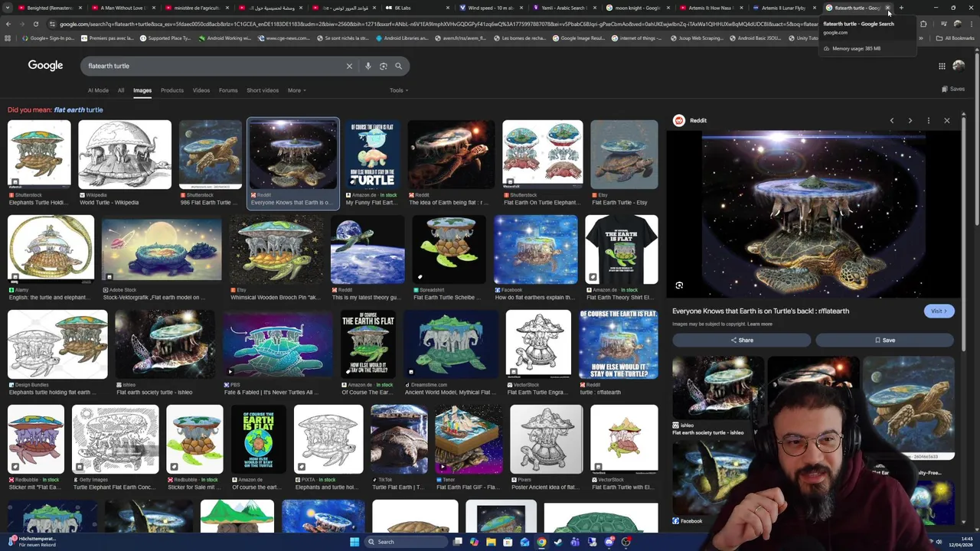Viewport: 980px width, 551px height.
Task: Open the 'Flat Earth Turtle - Etsy' thumbnail
Action: coord(624,155)
